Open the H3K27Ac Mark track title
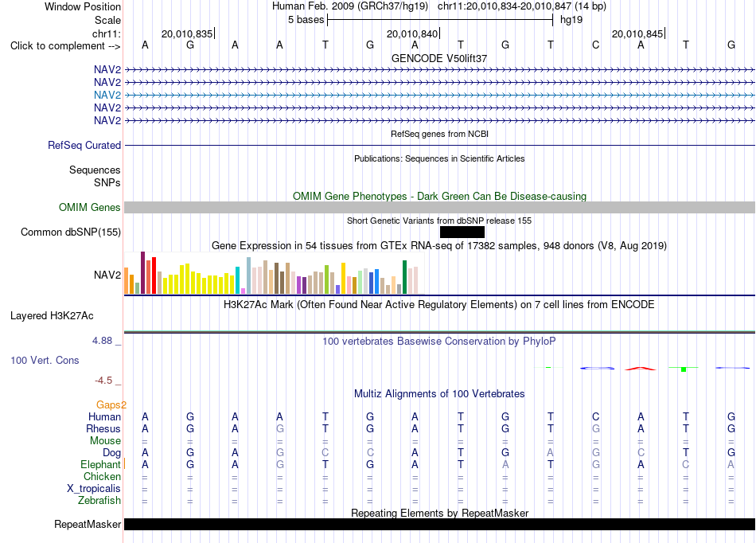Viewport: 756px width, 543px height. tap(439, 305)
